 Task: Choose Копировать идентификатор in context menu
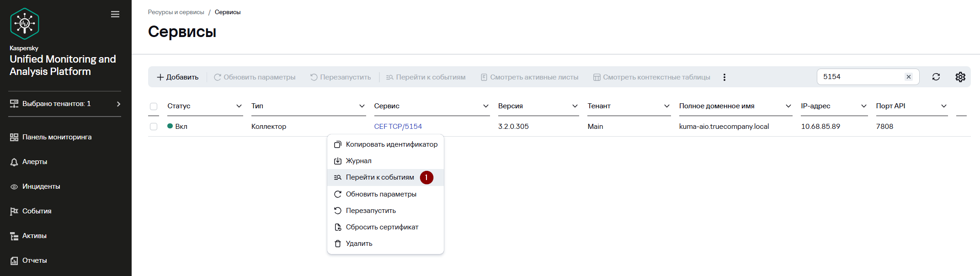coord(385,144)
